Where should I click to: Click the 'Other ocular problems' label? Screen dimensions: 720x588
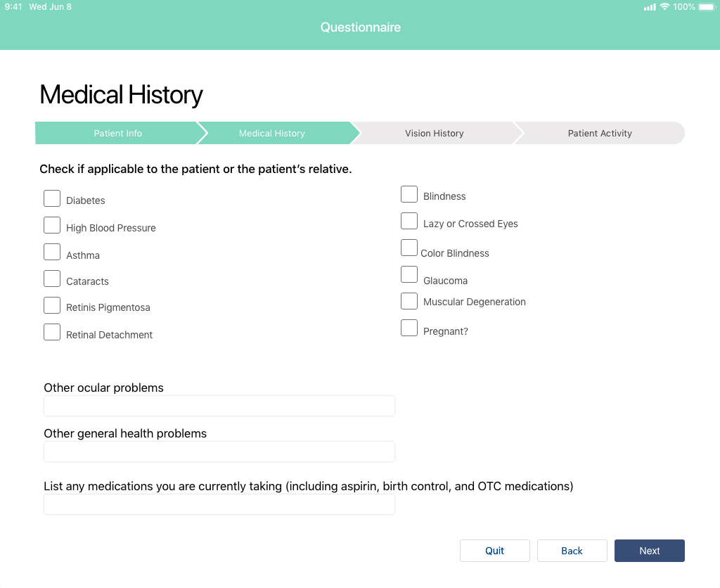pos(104,388)
